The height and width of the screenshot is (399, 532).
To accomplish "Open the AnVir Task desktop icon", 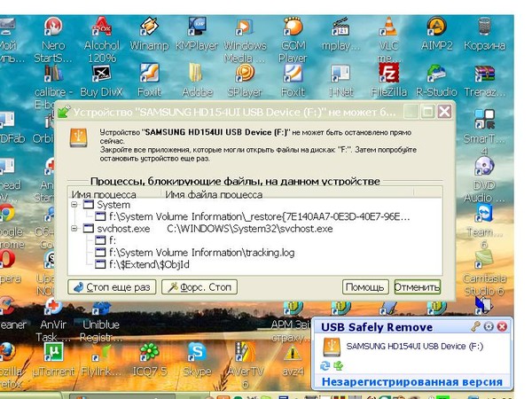I will click(53, 321).
